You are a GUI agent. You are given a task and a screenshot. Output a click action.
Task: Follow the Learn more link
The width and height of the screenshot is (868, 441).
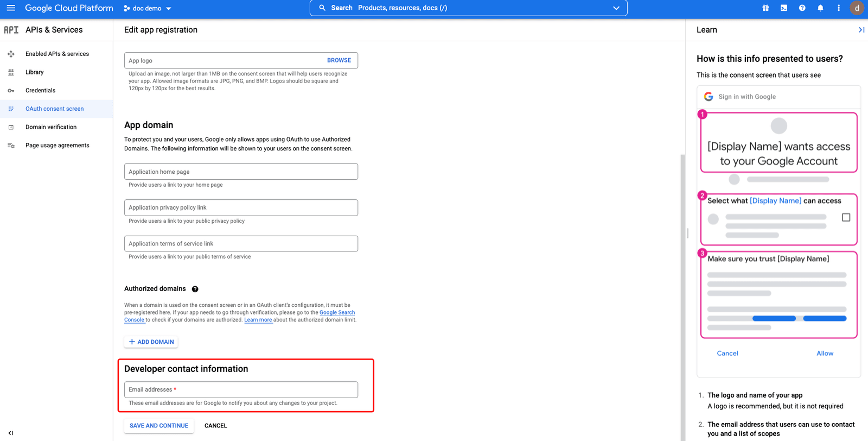click(x=258, y=320)
